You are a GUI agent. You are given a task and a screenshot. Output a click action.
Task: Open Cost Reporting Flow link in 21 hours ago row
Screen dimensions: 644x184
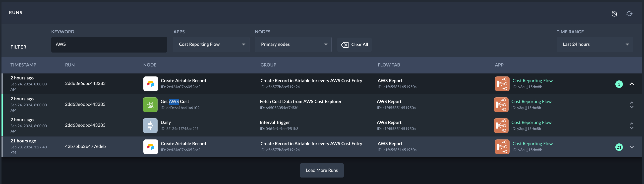(532, 143)
